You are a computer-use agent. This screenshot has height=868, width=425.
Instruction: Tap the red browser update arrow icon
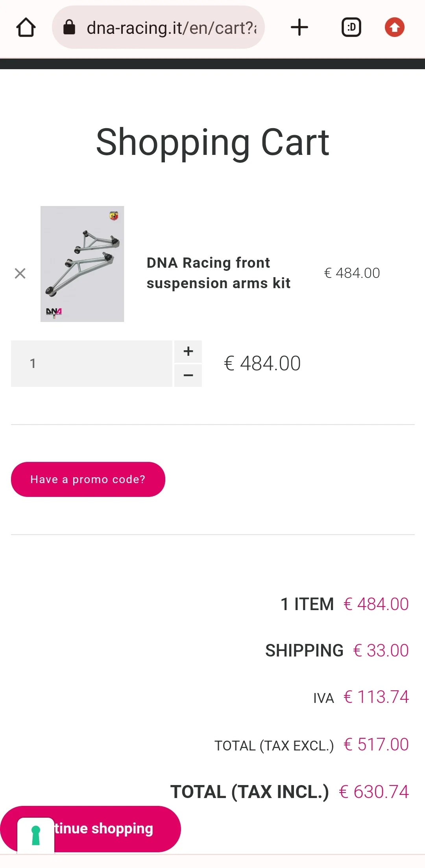[x=394, y=28]
